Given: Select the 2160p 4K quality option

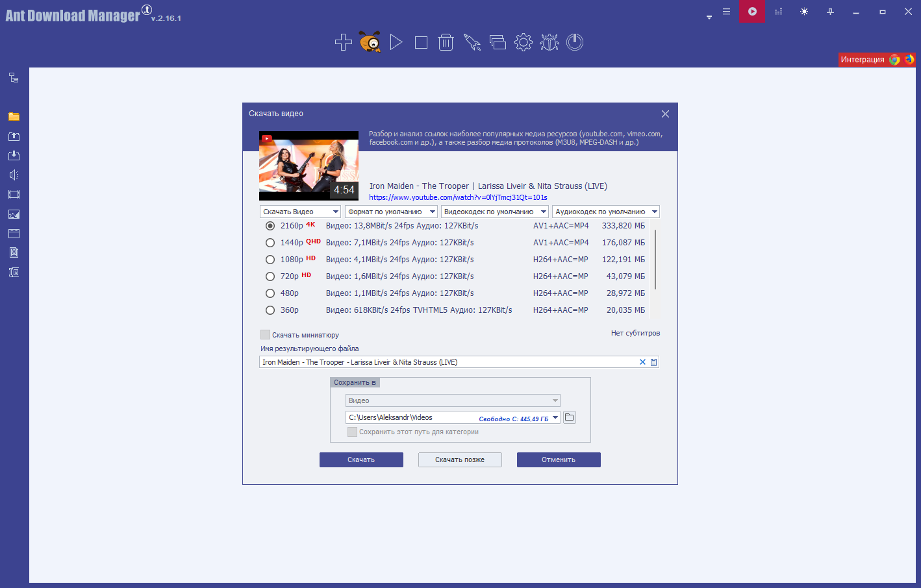Looking at the screenshot, I should click(270, 226).
